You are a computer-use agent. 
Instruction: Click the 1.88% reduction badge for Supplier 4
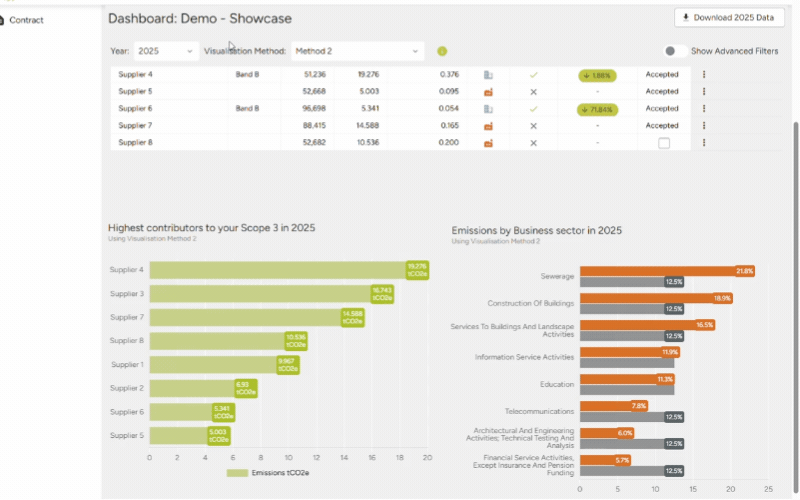[x=597, y=76]
